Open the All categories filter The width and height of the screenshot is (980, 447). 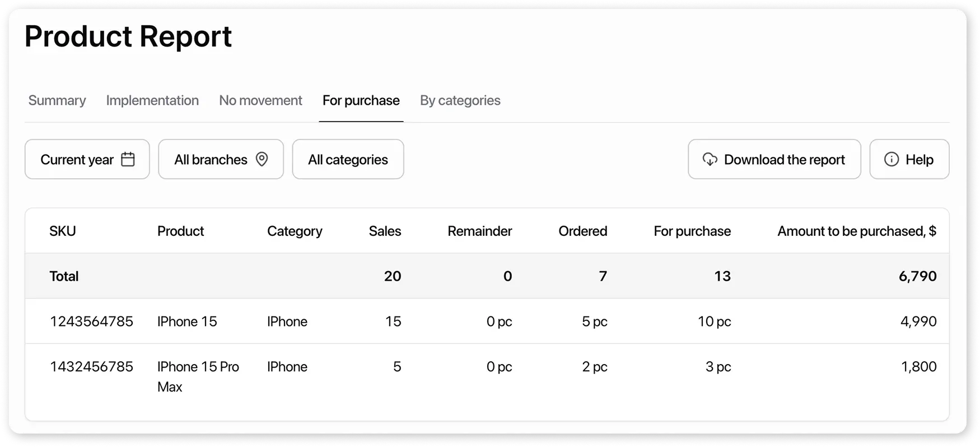click(348, 159)
